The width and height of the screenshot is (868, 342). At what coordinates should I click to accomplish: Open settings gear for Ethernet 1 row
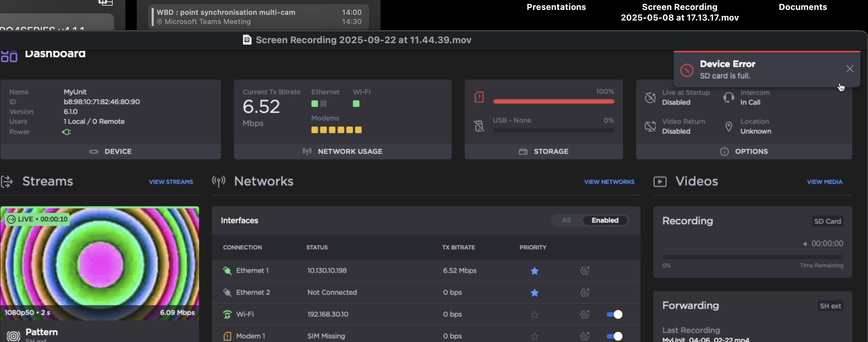coord(584,271)
